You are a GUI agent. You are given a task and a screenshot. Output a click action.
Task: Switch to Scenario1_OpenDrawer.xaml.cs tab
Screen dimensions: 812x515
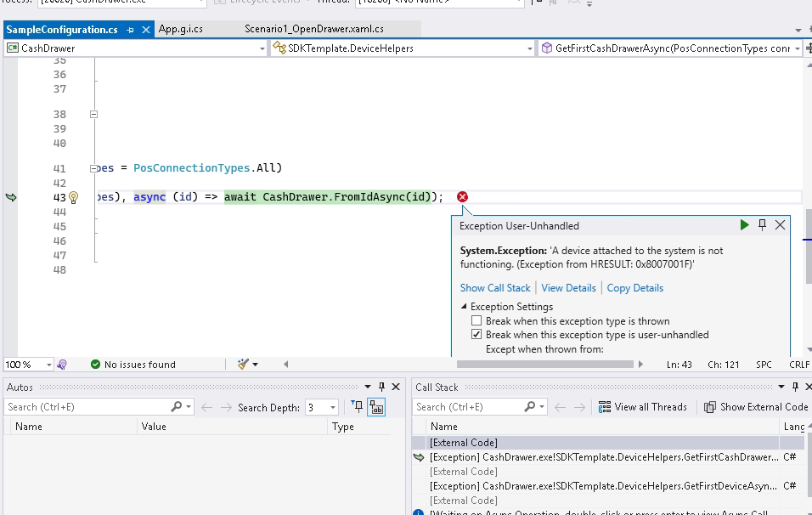(313, 29)
